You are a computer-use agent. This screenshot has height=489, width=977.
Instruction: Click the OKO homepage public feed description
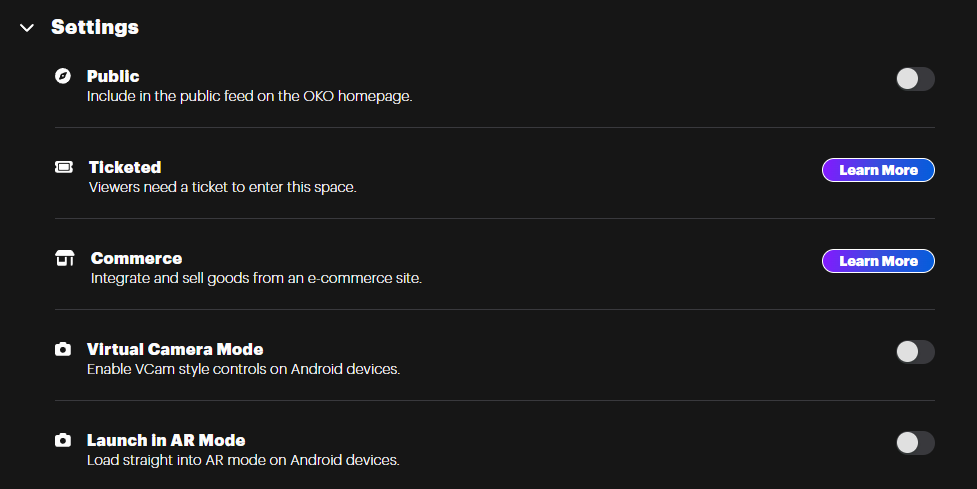click(x=249, y=97)
